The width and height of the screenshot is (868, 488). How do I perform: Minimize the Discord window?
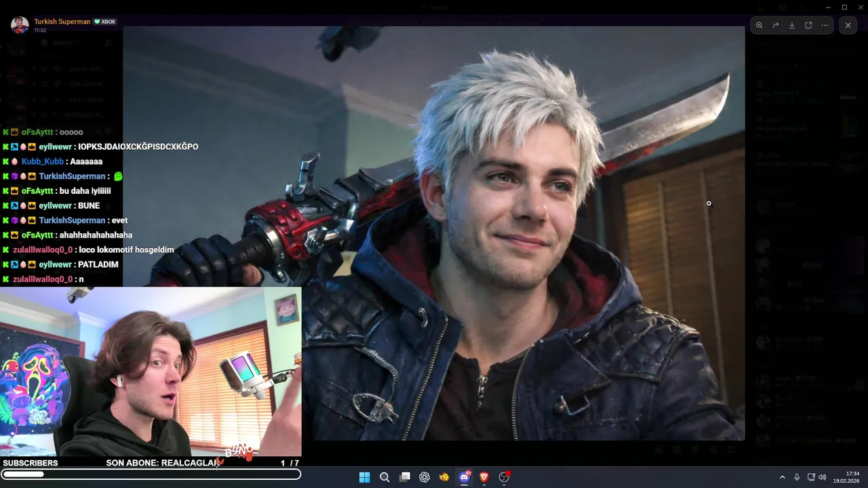tap(828, 7)
